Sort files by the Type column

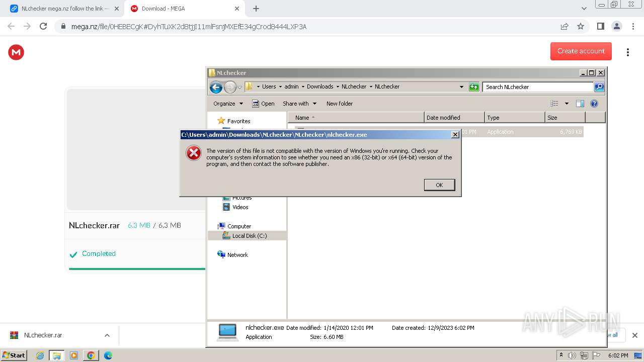pos(515,118)
